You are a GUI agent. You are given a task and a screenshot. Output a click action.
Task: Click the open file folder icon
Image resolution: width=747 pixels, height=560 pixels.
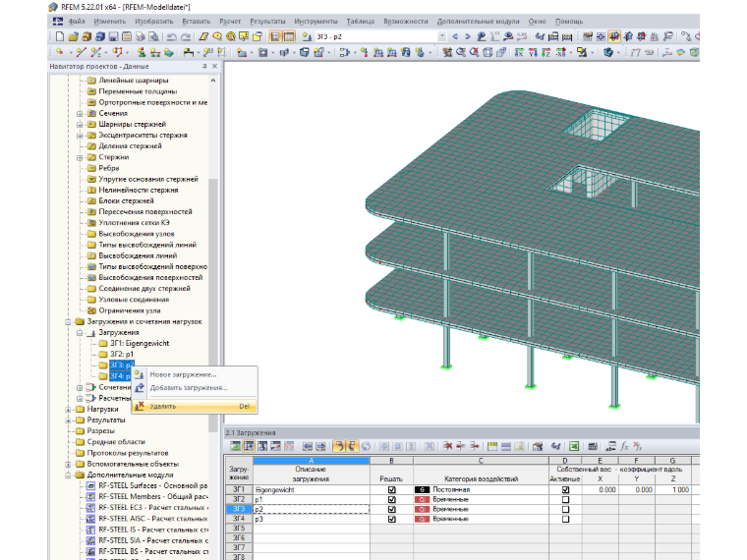tap(73, 36)
